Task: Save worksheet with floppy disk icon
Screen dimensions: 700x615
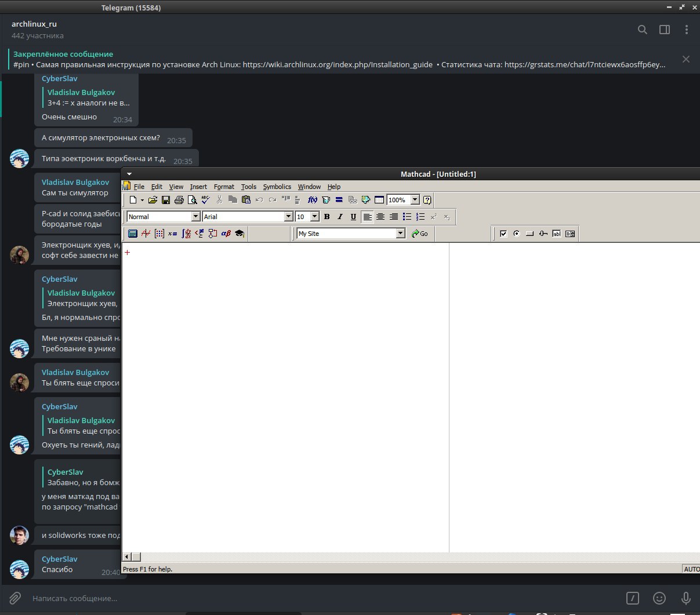Action: (x=166, y=200)
